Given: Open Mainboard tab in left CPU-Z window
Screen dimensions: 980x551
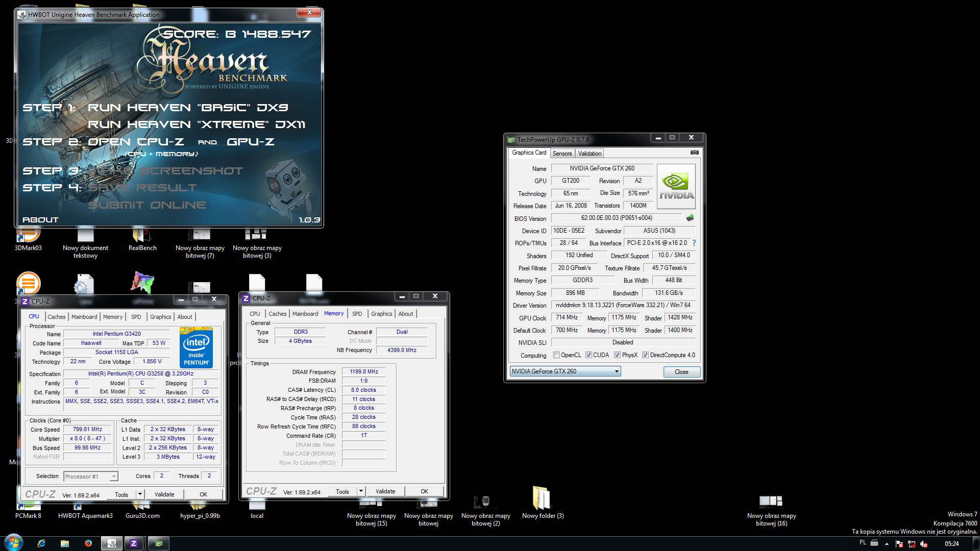Looking at the screenshot, I should click(x=84, y=317).
